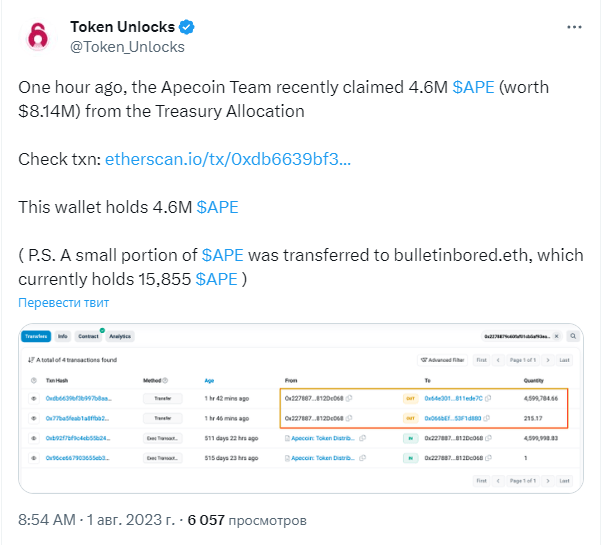This screenshot has height=545, width=603.
Task: Clear the address filter with the X icon
Action: coord(556,336)
